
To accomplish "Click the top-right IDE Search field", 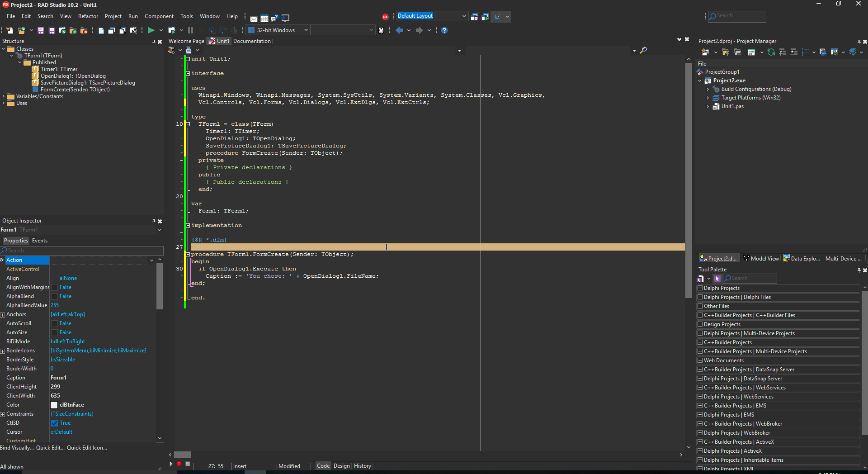I will pos(737,16).
